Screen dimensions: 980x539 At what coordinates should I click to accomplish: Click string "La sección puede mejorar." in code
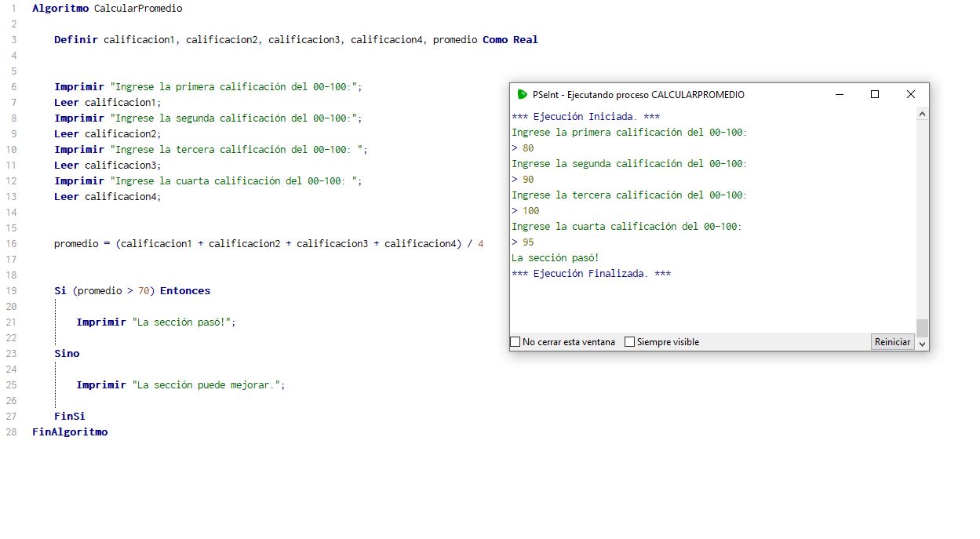pos(206,385)
